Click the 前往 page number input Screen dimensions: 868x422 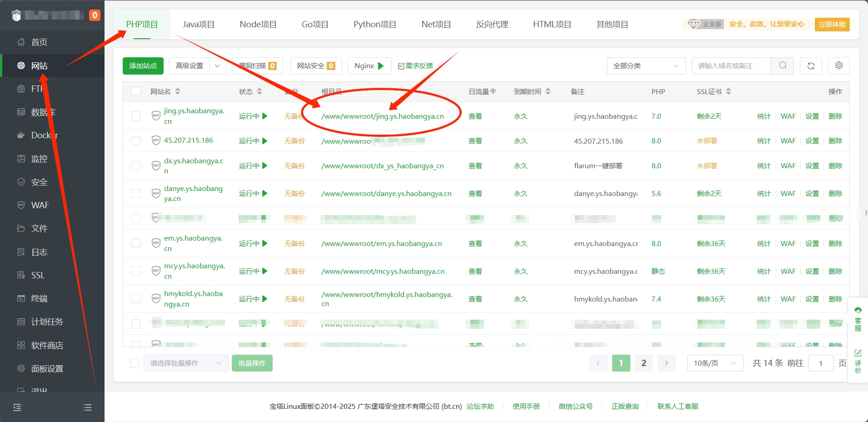pos(821,363)
